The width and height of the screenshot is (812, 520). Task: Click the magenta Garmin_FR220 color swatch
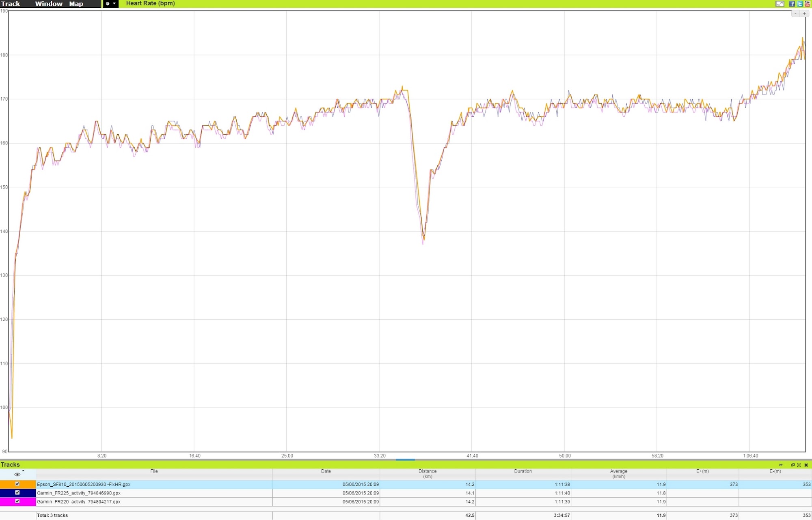click(x=6, y=502)
